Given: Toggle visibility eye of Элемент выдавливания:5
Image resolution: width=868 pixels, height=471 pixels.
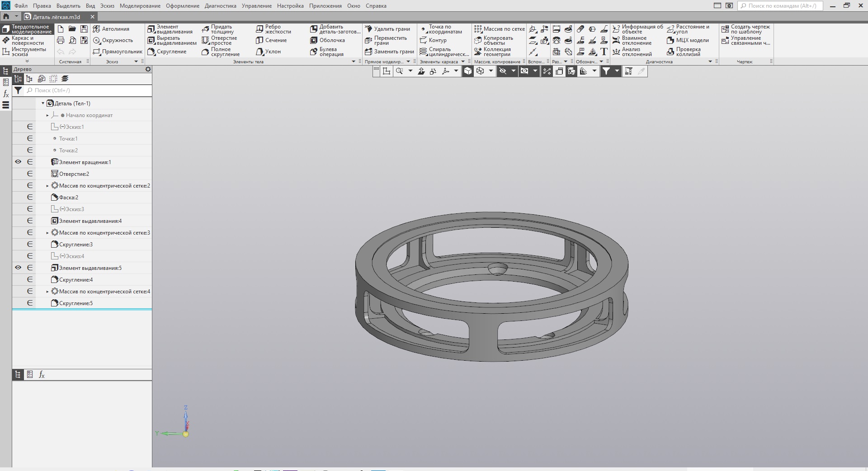Looking at the screenshot, I should 18,268.
